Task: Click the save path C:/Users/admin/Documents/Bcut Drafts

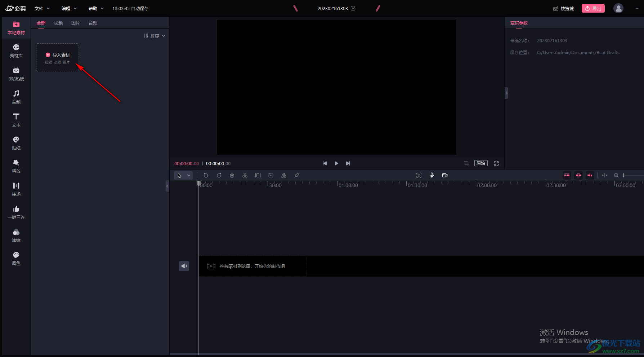Action: (x=578, y=53)
